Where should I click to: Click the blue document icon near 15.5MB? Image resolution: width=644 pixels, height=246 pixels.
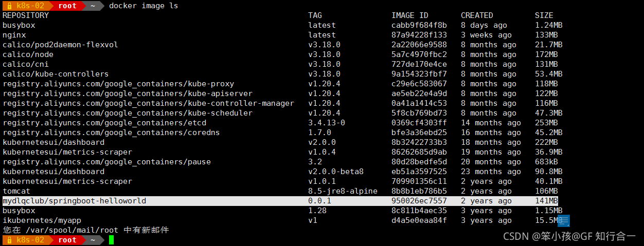pyautogui.click(x=564, y=222)
